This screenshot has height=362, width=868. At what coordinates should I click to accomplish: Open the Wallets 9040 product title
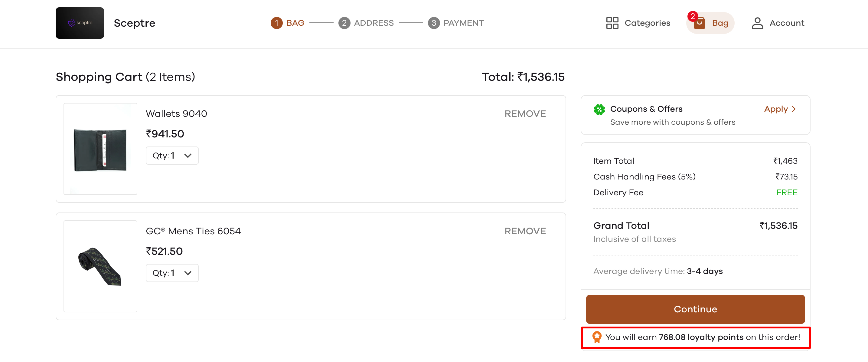tap(176, 114)
